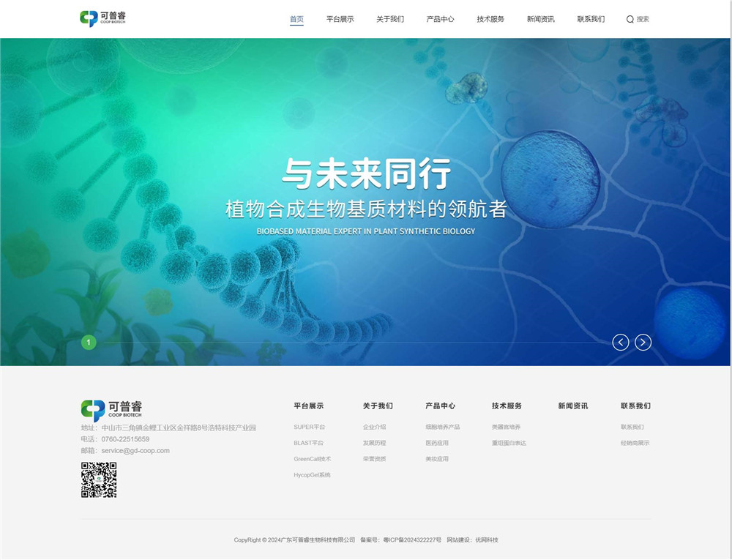The image size is (732, 560).
Task: Click the search magnifier icon
Action: click(x=630, y=20)
